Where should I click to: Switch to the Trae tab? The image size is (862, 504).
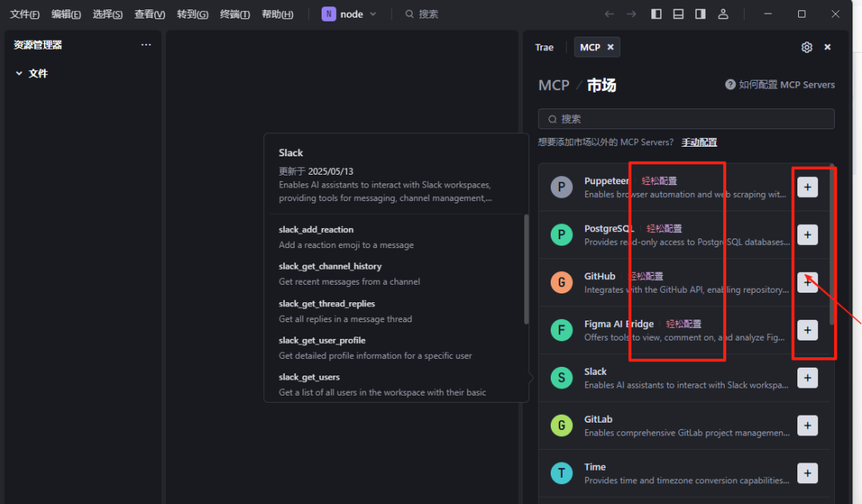pos(544,47)
